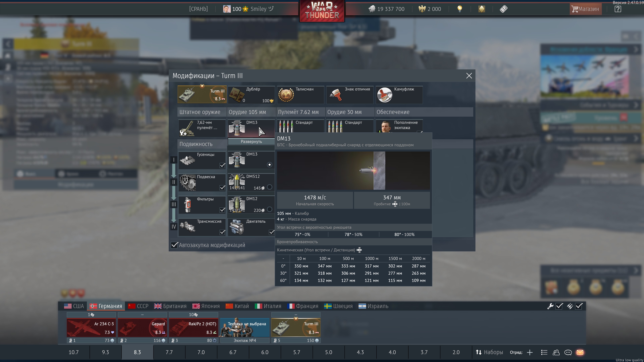Click the Подвеска suspension icon

pos(187,182)
